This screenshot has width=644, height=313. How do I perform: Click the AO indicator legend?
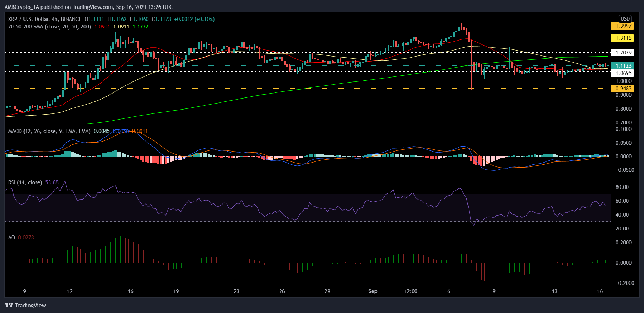click(11, 238)
